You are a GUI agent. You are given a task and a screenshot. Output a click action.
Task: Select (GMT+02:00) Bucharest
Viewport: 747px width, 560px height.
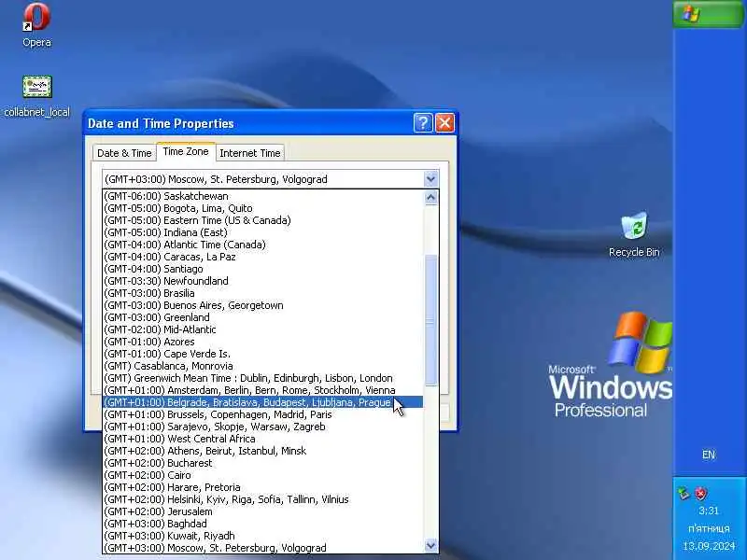[263, 463]
